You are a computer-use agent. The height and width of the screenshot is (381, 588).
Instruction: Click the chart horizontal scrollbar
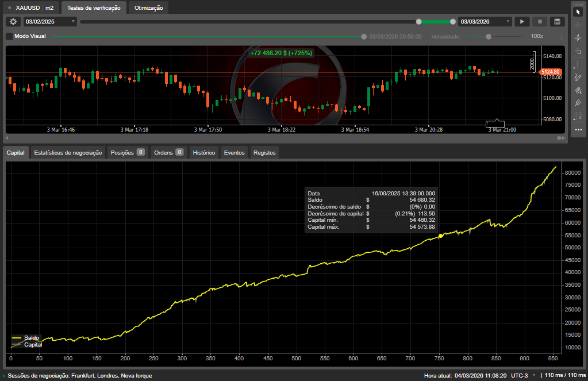tap(282, 138)
